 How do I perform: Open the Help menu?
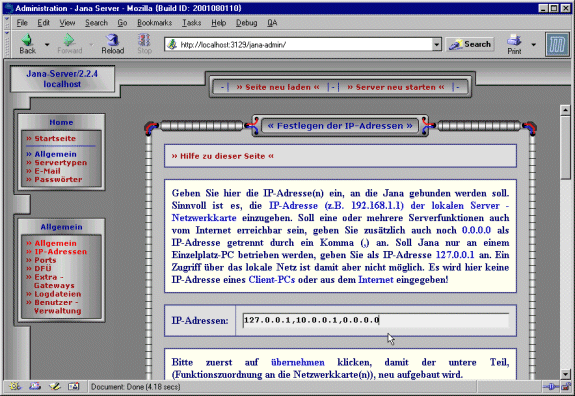[218, 23]
